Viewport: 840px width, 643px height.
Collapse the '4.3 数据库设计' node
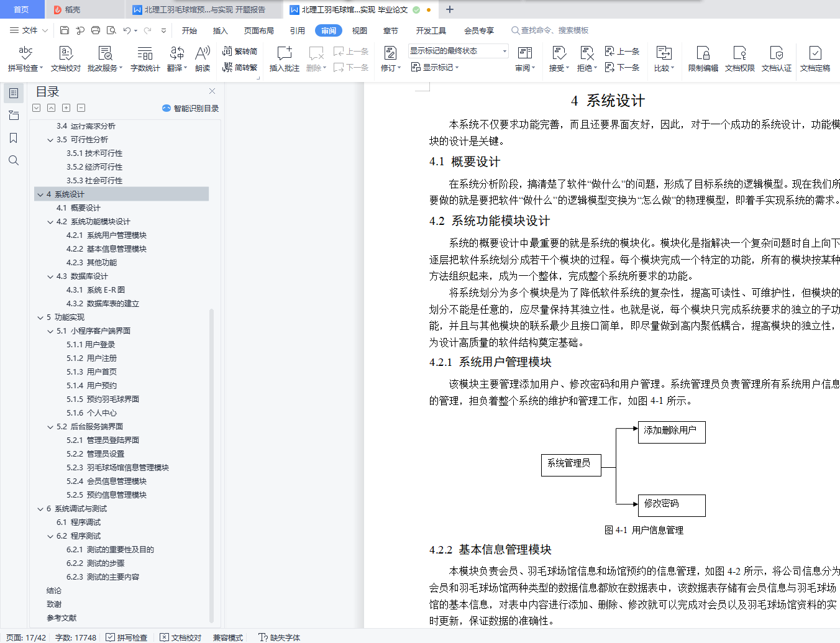[x=50, y=276]
